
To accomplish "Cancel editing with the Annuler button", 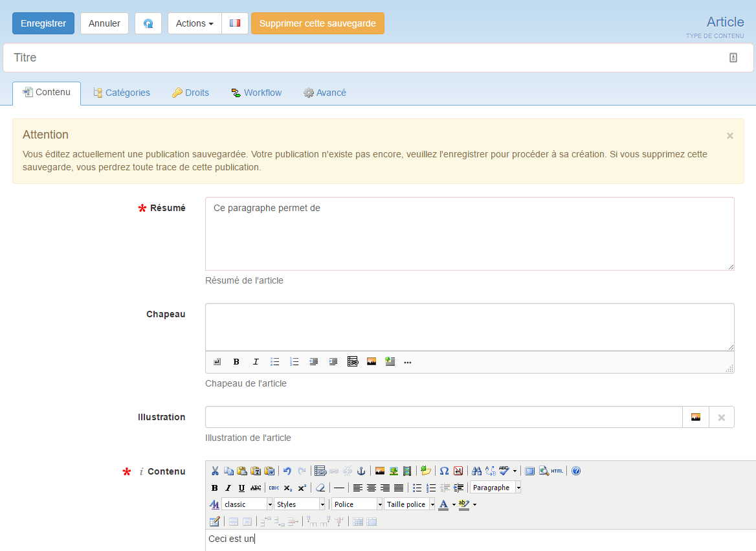I will click(x=104, y=23).
